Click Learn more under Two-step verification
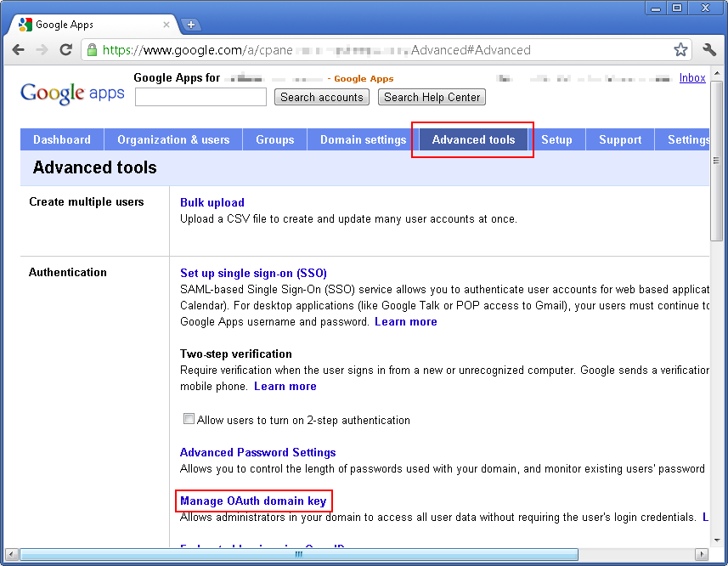728x566 pixels. [285, 387]
